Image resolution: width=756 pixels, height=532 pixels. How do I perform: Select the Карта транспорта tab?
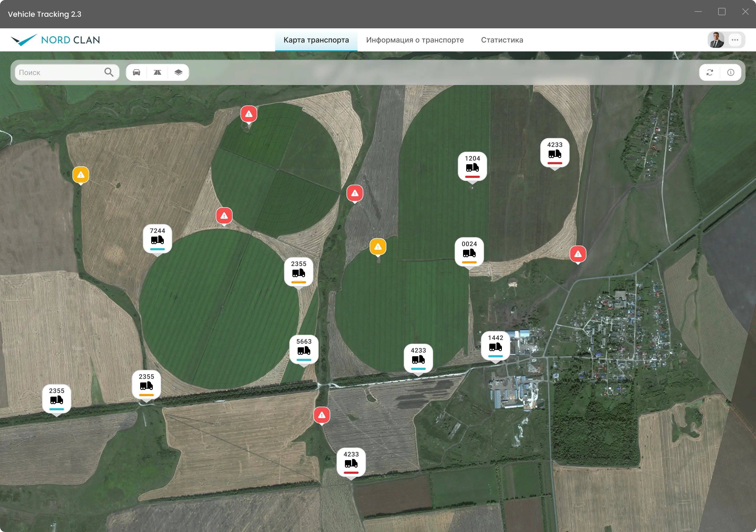click(316, 40)
